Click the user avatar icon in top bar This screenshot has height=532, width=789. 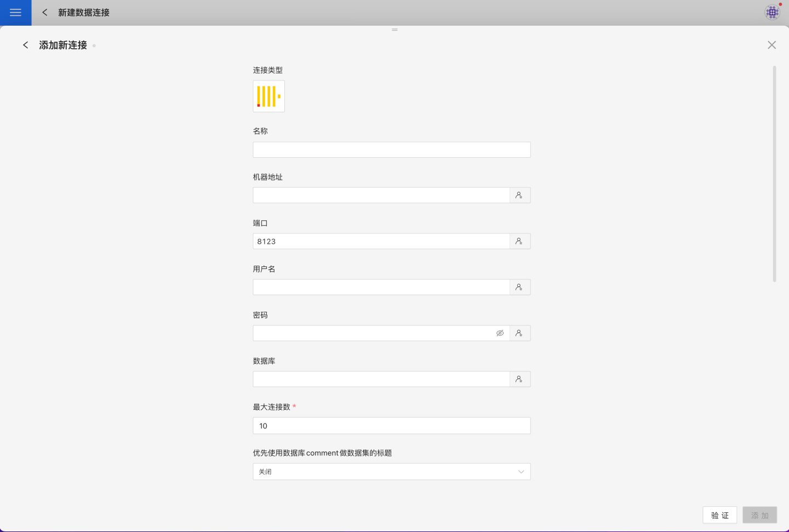point(772,12)
